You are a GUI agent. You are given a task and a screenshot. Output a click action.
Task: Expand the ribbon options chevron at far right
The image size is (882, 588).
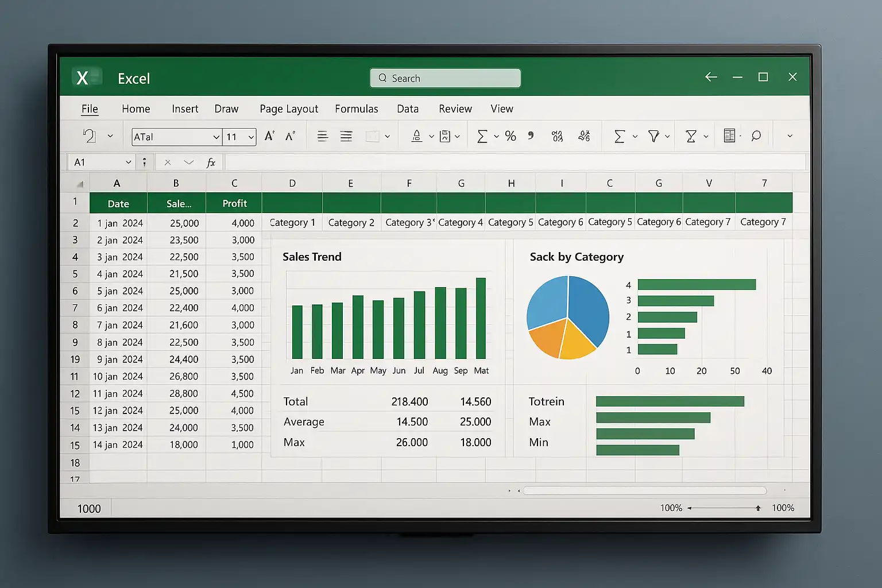pos(790,136)
